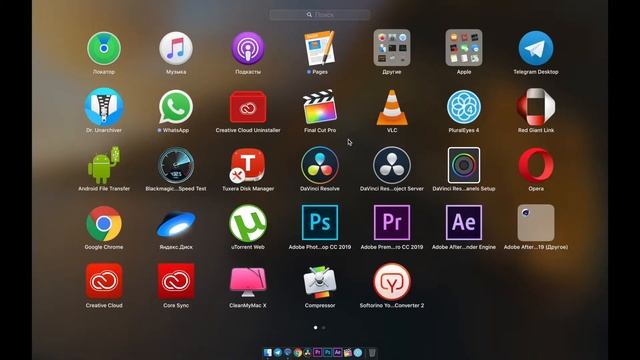Viewport: 640px width, 360px height.
Task: Select the first Launchpad page dot
Action: coord(316,327)
